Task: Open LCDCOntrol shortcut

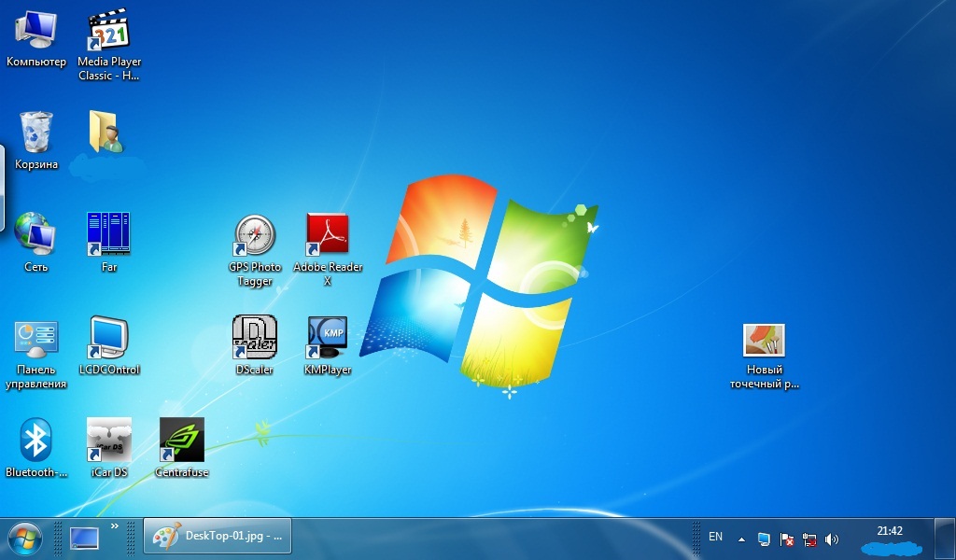Action: 108,338
